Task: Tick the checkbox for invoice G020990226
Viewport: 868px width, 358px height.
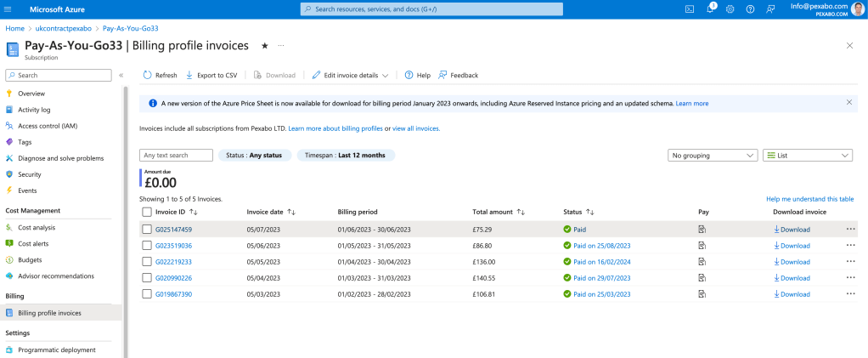Action: (x=147, y=278)
